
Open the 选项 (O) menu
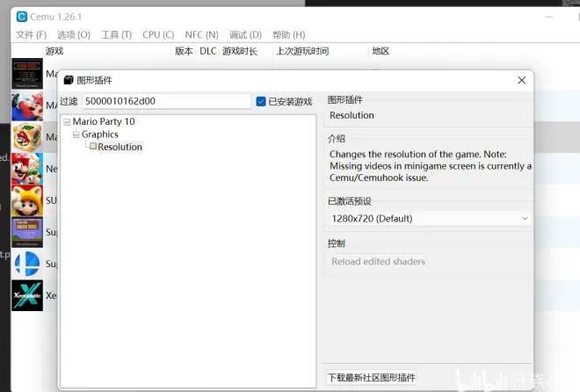pyautogui.click(x=74, y=35)
